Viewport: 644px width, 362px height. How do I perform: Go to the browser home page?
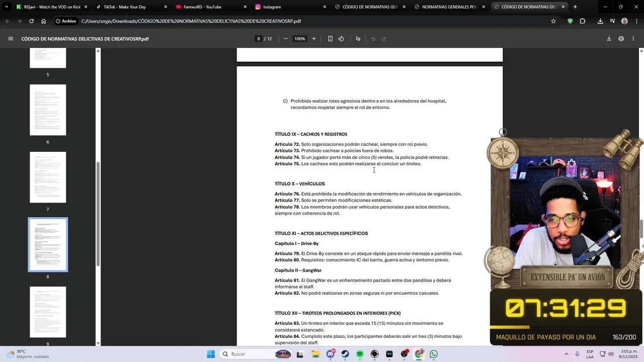(x=44, y=21)
